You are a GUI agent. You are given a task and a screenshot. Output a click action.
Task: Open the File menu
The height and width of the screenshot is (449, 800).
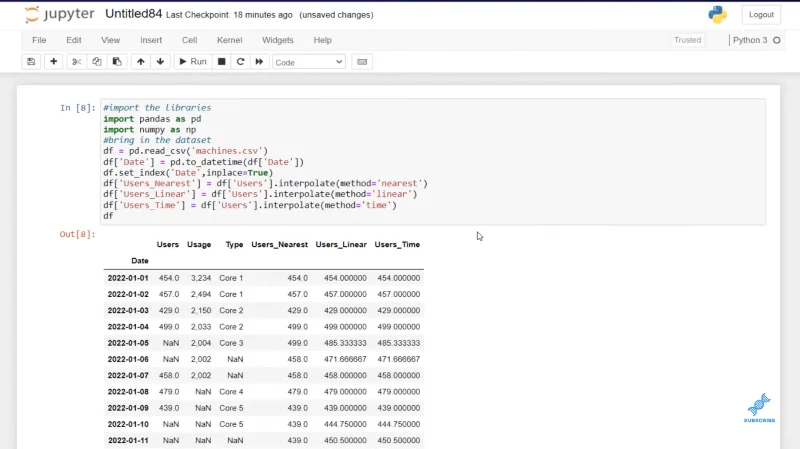click(x=39, y=40)
